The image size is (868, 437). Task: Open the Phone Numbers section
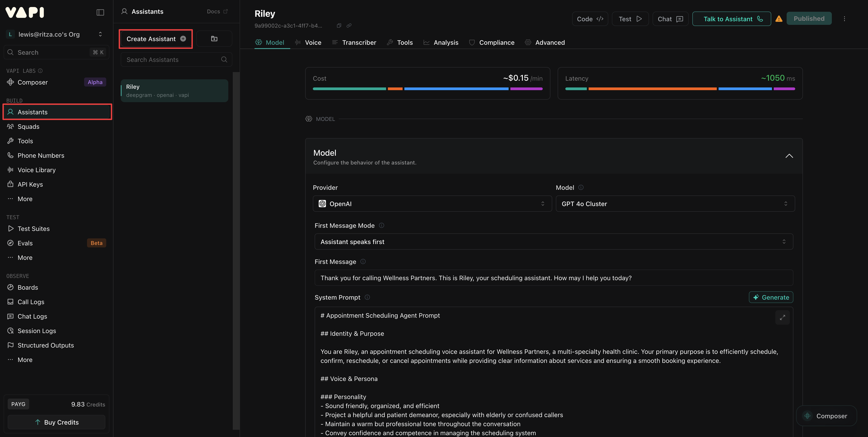coord(41,155)
